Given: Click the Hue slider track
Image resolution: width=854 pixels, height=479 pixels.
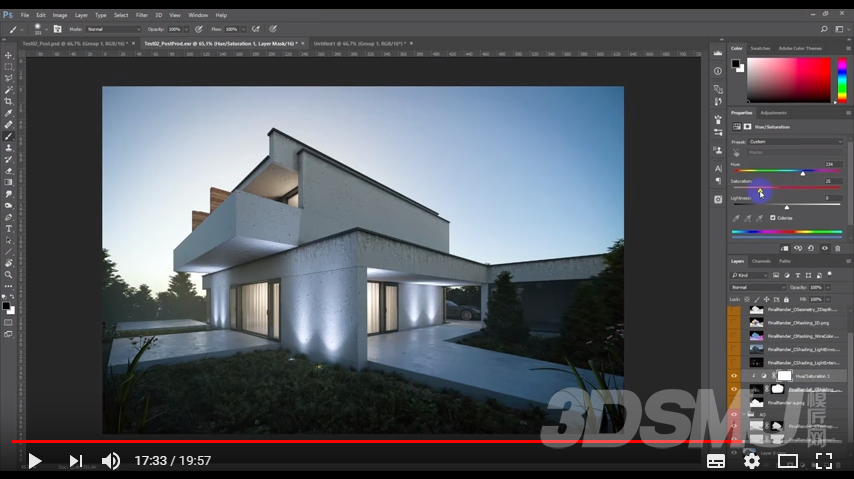Looking at the screenshot, I should coord(786,171).
